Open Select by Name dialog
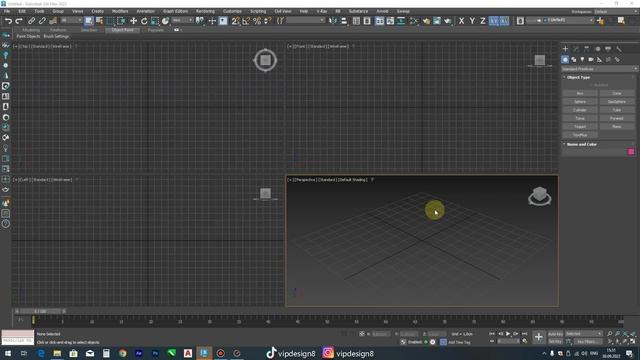This screenshot has height=360, width=640. [99, 21]
